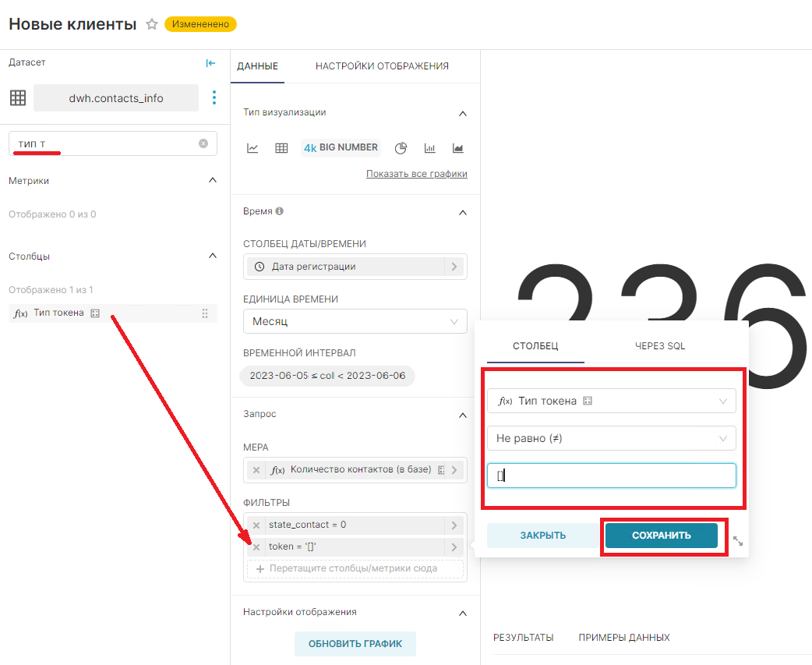Viewport: 812px width, 665px height.
Task: Select bar chart visualization icon
Action: 429,148
